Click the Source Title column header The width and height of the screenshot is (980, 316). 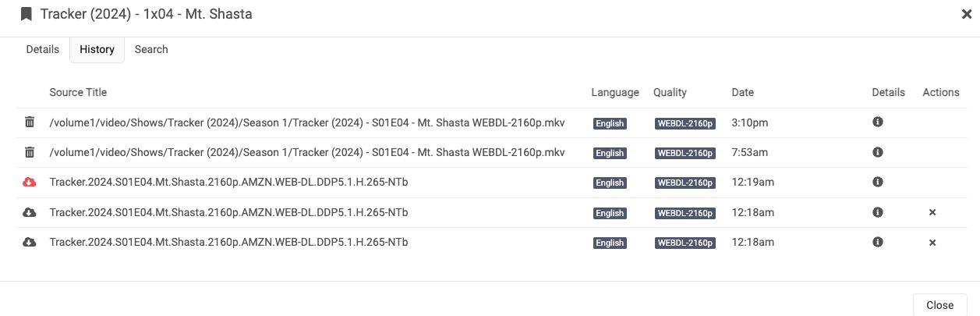pyautogui.click(x=78, y=92)
